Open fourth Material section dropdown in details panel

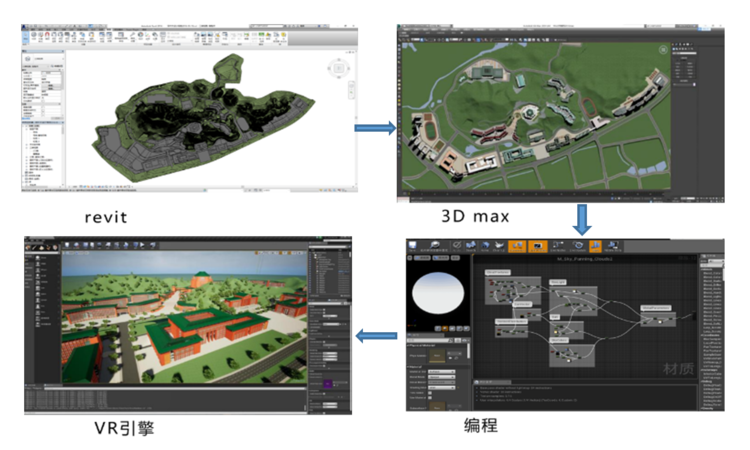click(441, 388)
